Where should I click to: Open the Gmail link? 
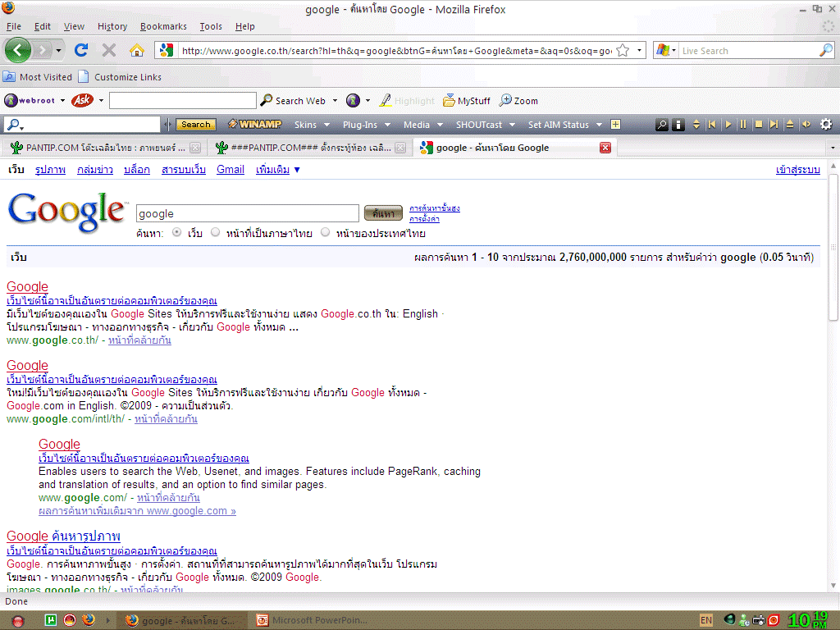(x=231, y=170)
